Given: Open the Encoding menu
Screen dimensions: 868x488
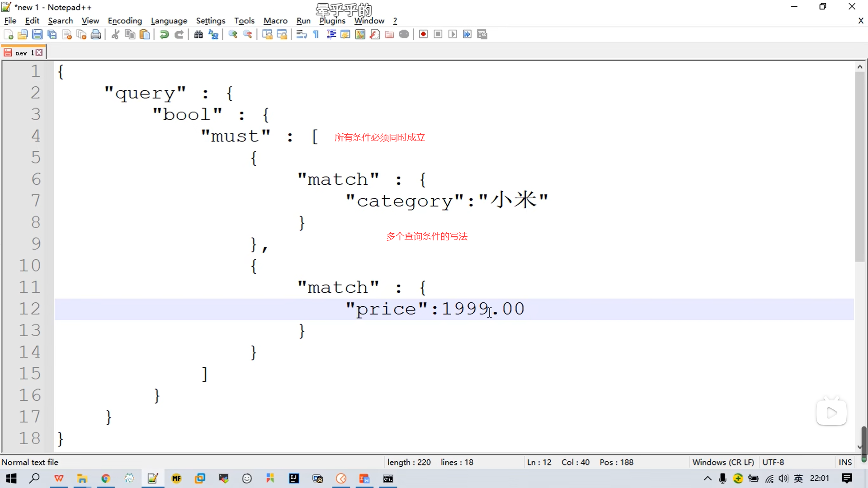Looking at the screenshot, I should click(125, 21).
